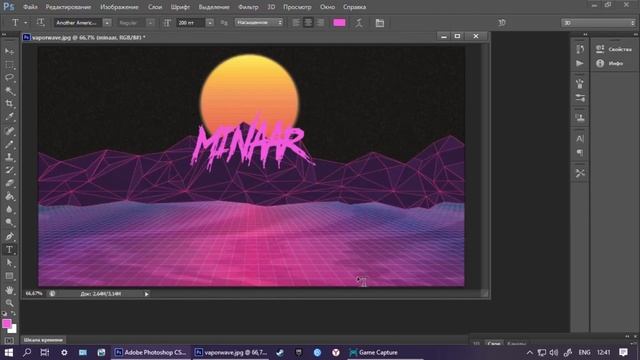Select the Rectangle shape tool
The height and width of the screenshot is (360, 640).
(x=9, y=276)
